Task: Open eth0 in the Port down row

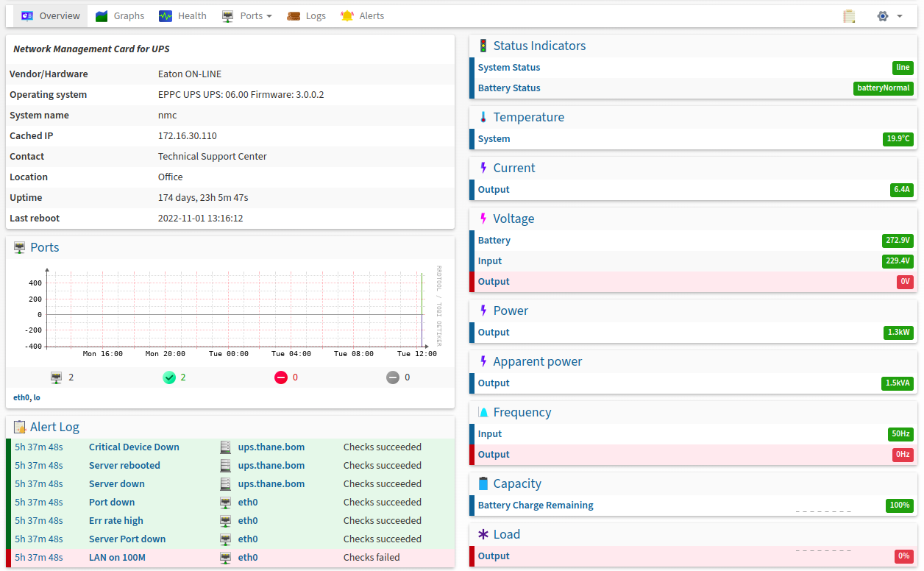Action: 248,502
